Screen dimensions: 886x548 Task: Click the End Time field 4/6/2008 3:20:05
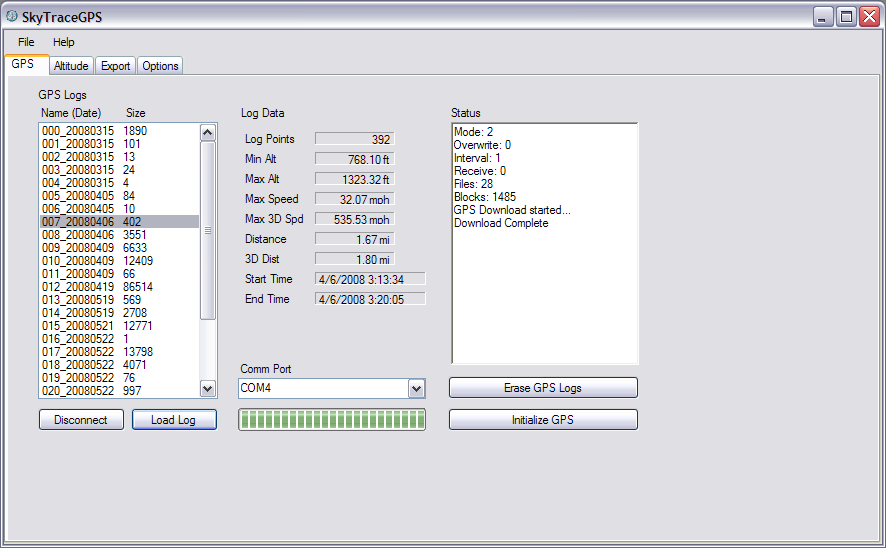point(370,299)
